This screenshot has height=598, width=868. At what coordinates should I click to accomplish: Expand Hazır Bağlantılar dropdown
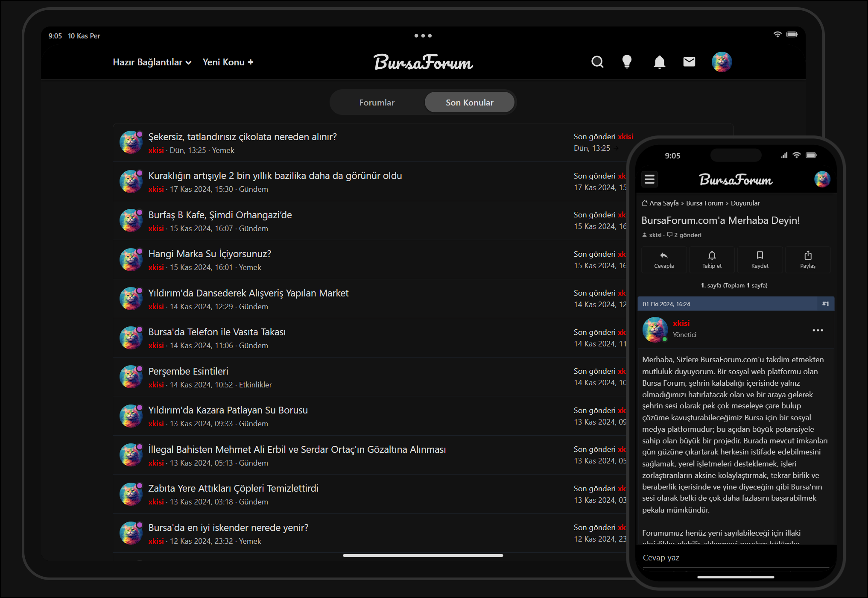pos(152,62)
